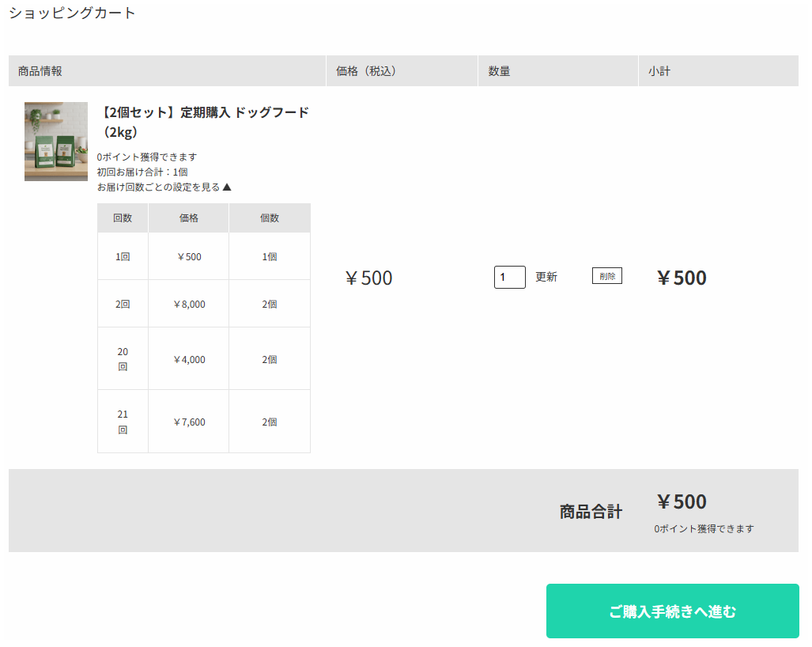Click the 商品合計 label
This screenshot has width=812, height=647.
(591, 512)
